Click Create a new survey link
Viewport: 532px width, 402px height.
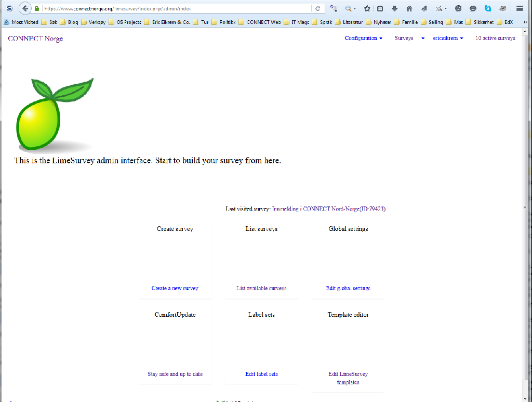point(175,288)
